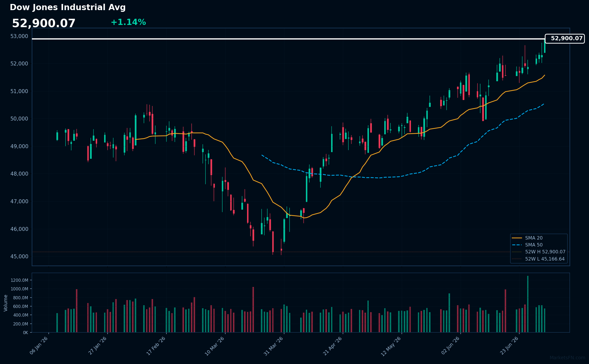Click the 10 Mar '26 date label
The height and width of the screenshot is (364, 589).
coord(215,346)
